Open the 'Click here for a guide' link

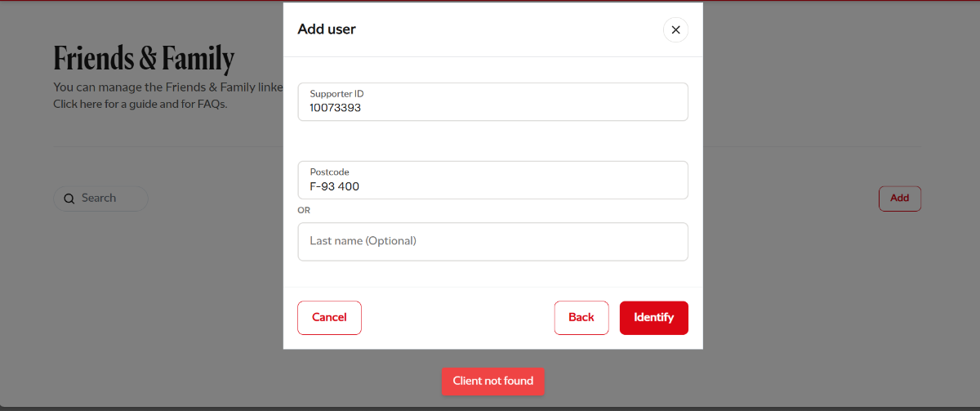105,104
